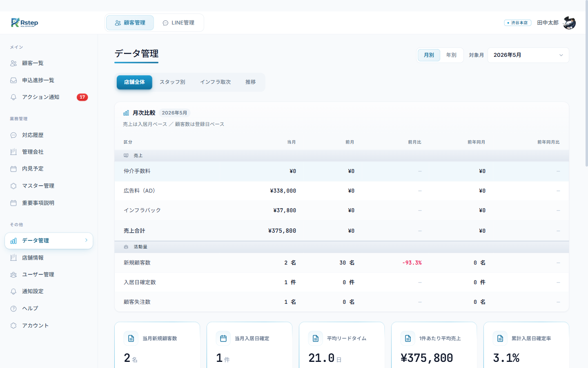Click the 売上 section header icon
This screenshot has height=368, width=588.
coord(126,155)
